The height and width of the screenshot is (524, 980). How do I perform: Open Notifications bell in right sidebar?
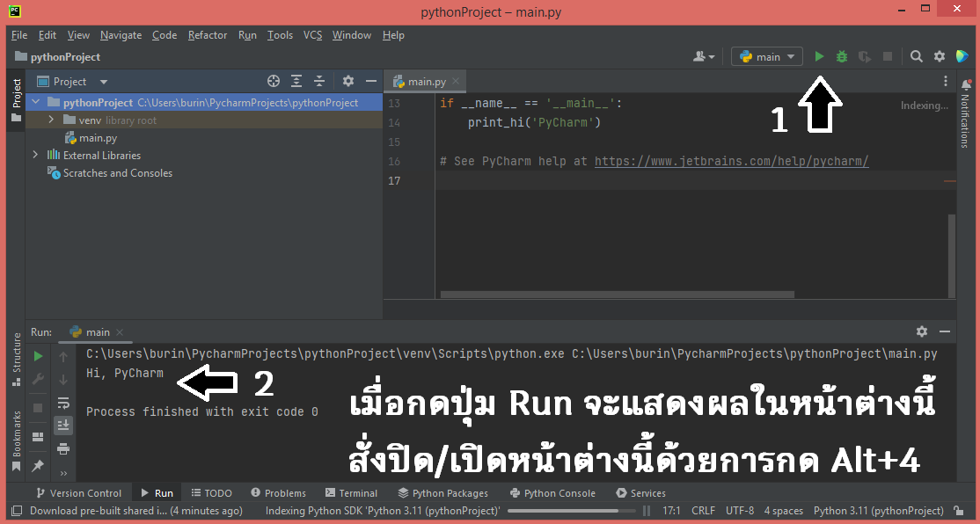coord(966,85)
